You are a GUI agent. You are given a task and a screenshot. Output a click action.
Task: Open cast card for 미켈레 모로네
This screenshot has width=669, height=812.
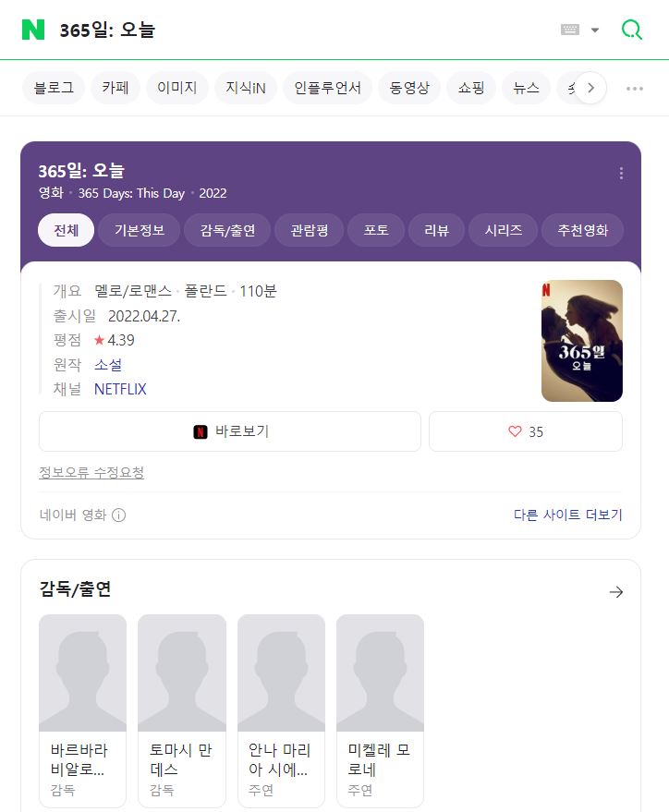tap(380, 709)
